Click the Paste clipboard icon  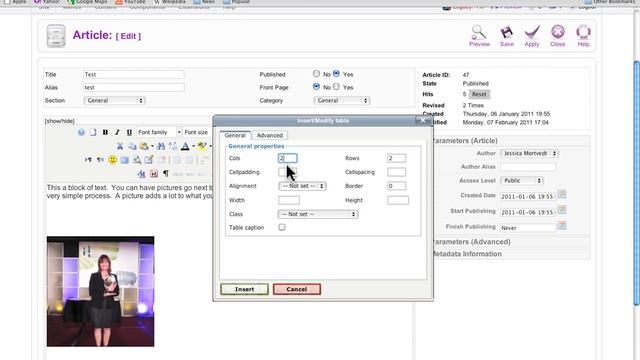click(x=143, y=146)
